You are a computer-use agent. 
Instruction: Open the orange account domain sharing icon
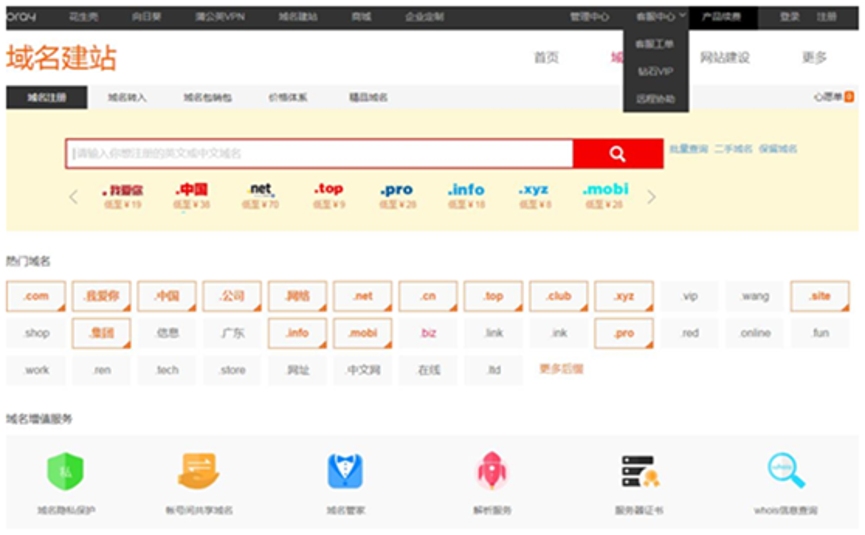(198, 470)
